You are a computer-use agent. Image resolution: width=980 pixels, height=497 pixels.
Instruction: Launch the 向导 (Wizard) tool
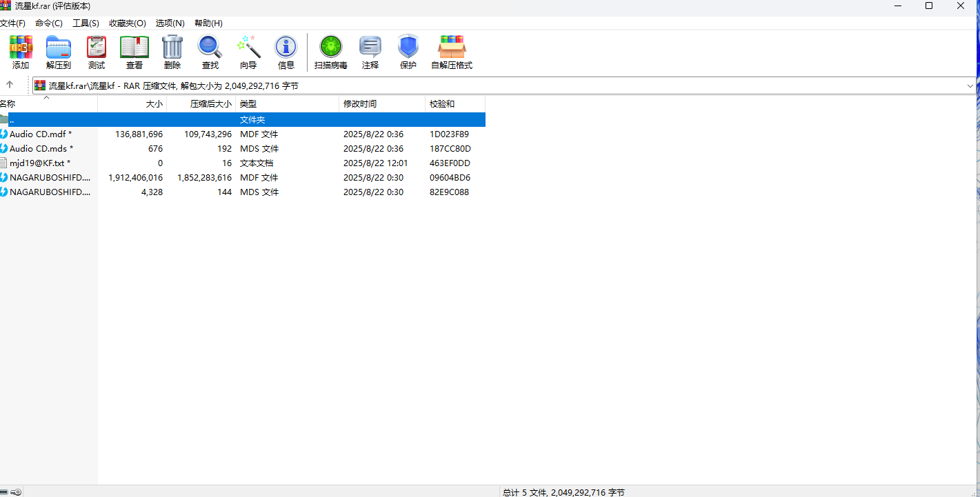pyautogui.click(x=248, y=48)
